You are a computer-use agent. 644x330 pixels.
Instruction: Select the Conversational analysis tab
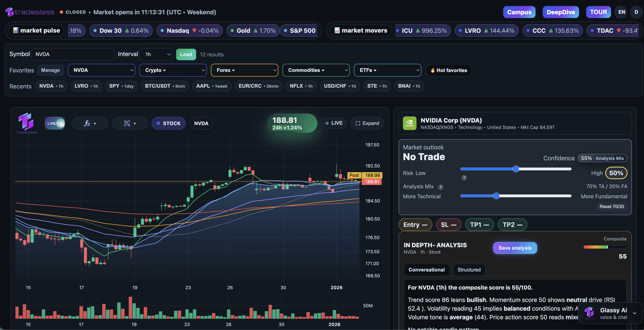426,270
